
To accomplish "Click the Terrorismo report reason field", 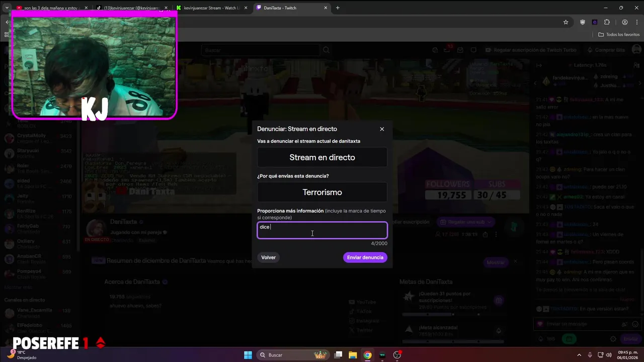I will [322, 192].
